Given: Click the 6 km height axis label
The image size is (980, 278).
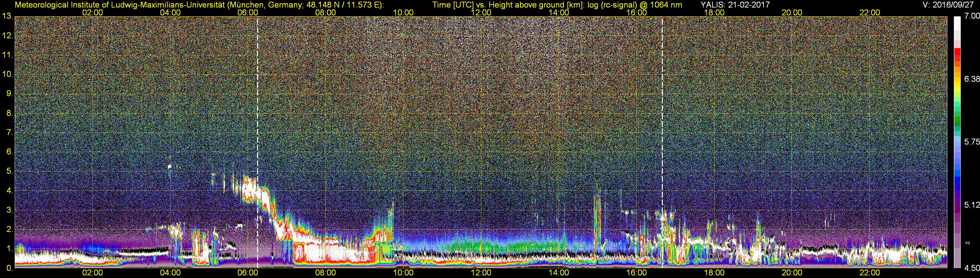Looking at the screenshot, I should (x=9, y=151).
